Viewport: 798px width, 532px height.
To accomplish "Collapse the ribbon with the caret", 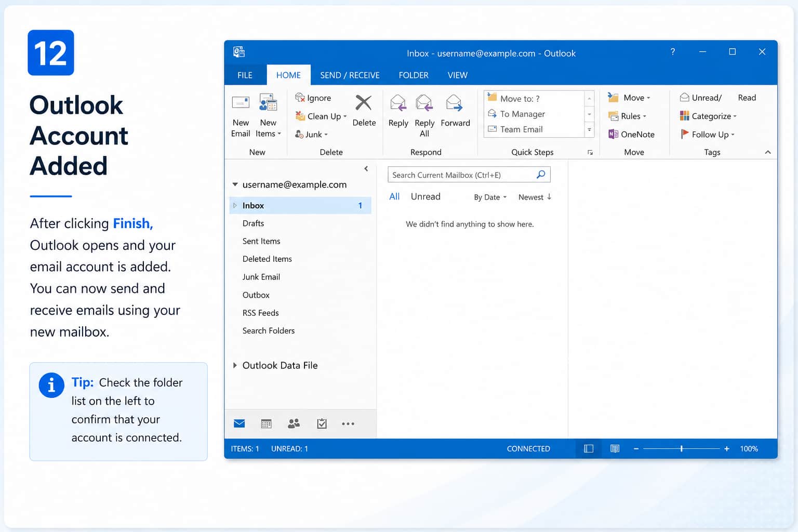I will click(768, 152).
